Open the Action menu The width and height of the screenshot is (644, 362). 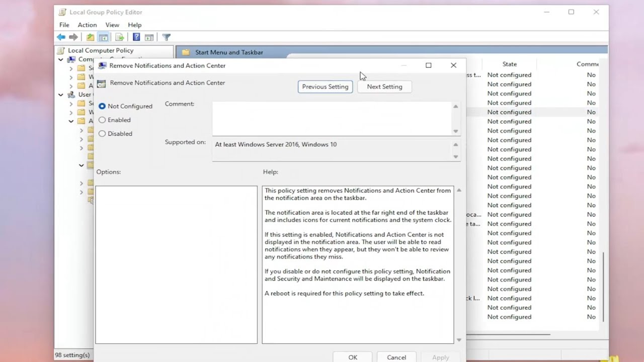pos(87,25)
